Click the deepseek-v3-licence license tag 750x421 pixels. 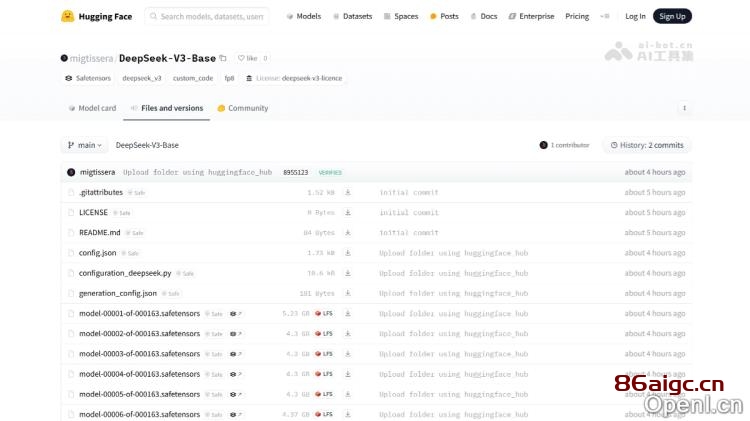(294, 78)
